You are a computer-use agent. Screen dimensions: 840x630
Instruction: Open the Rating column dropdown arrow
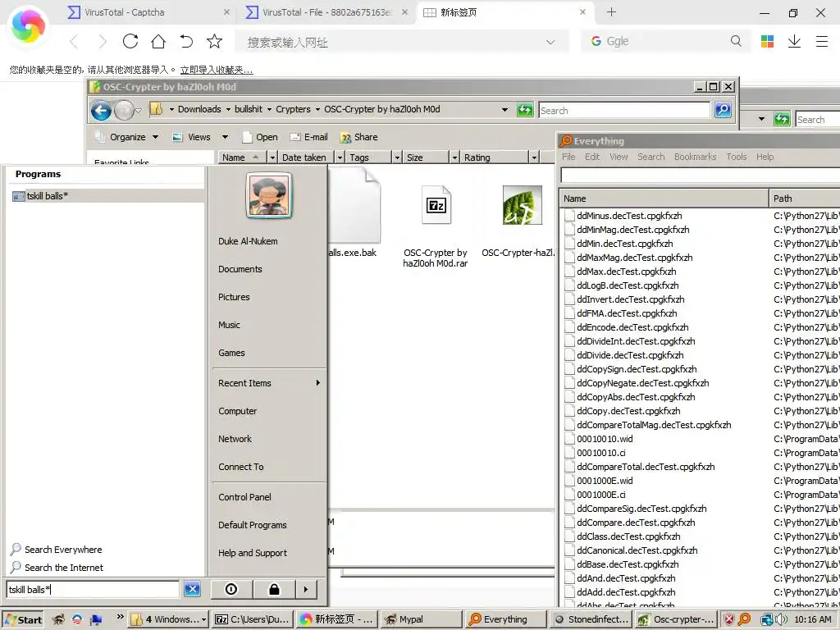533,157
